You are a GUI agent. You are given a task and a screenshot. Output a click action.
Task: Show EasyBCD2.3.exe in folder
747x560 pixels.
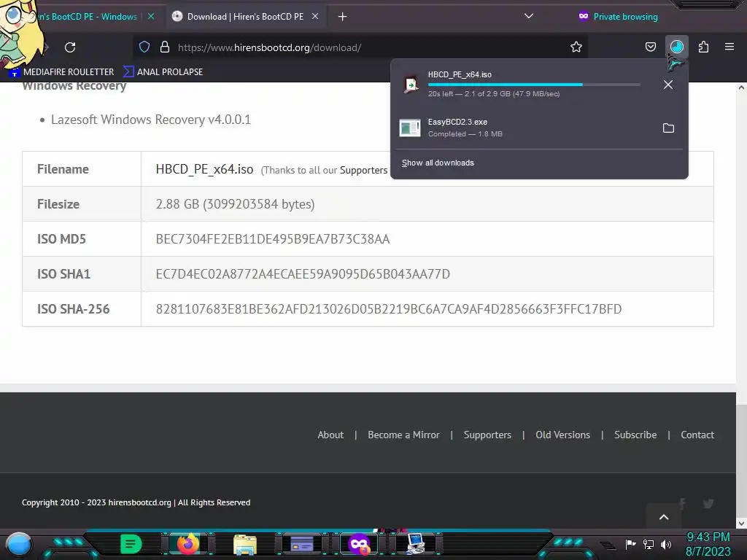coord(668,128)
